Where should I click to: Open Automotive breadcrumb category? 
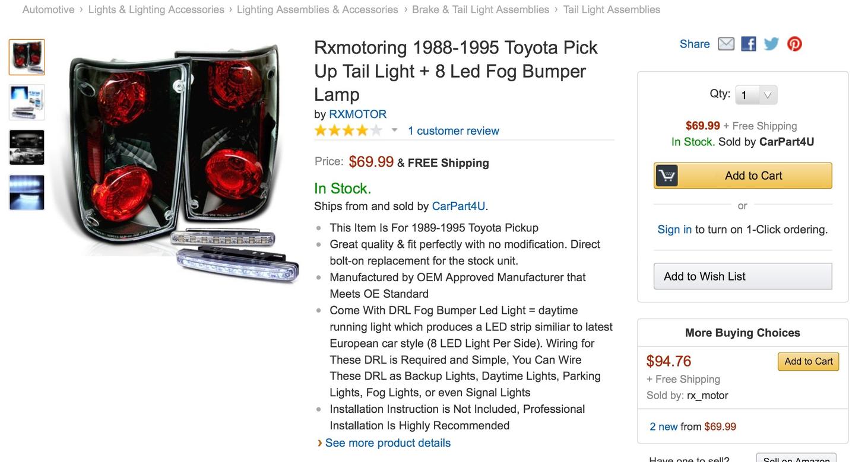(49, 9)
